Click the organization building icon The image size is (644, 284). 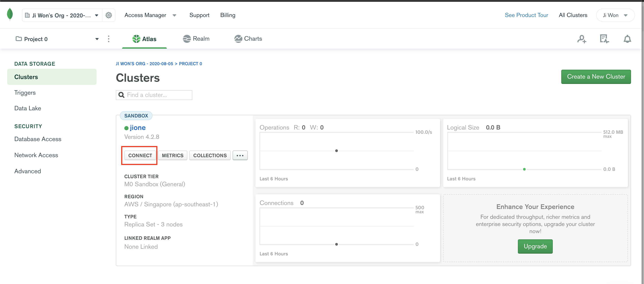28,15
